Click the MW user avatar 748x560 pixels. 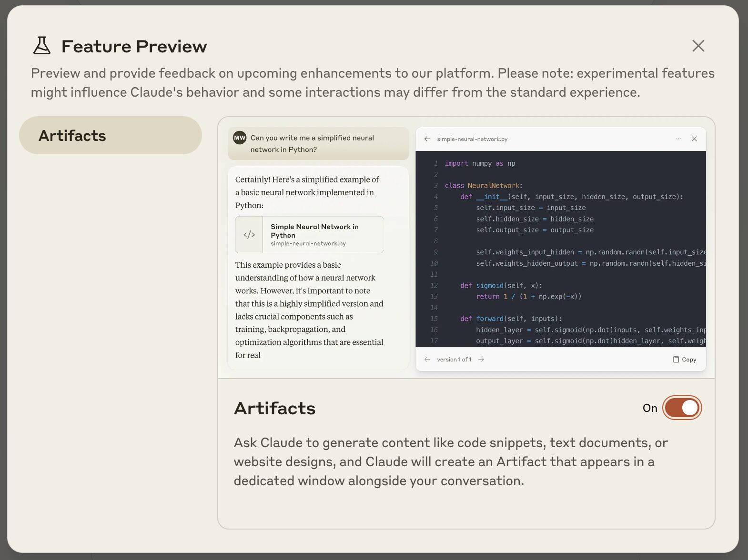pos(240,138)
